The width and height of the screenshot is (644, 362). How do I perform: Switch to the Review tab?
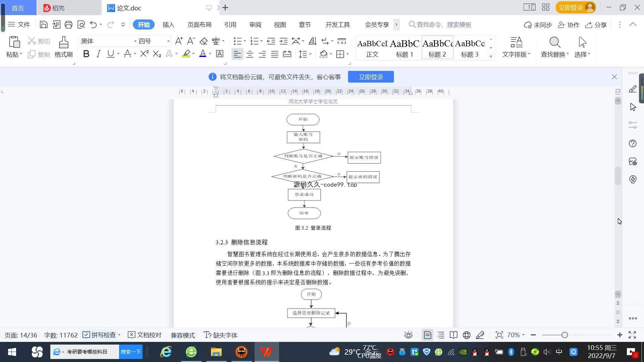(x=255, y=24)
